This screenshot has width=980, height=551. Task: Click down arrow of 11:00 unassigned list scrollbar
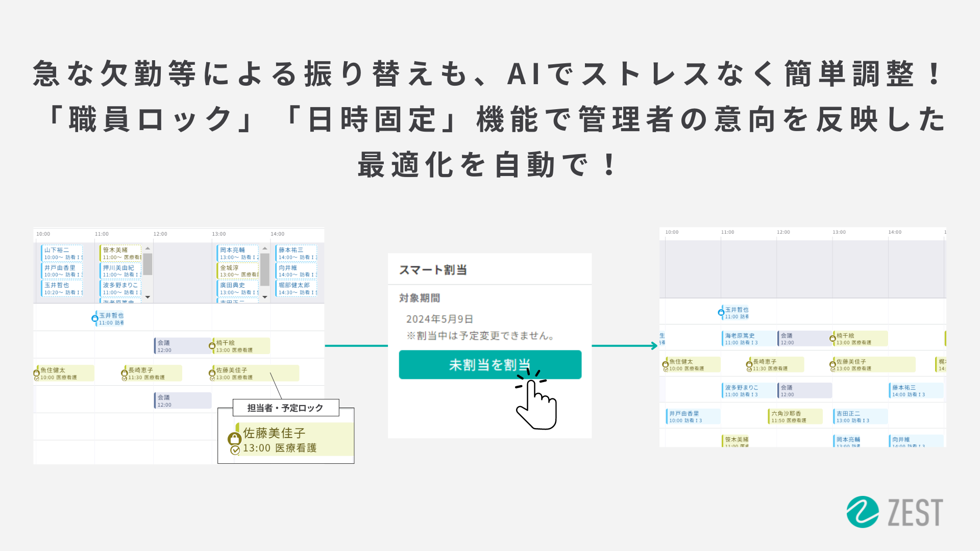[148, 297]
